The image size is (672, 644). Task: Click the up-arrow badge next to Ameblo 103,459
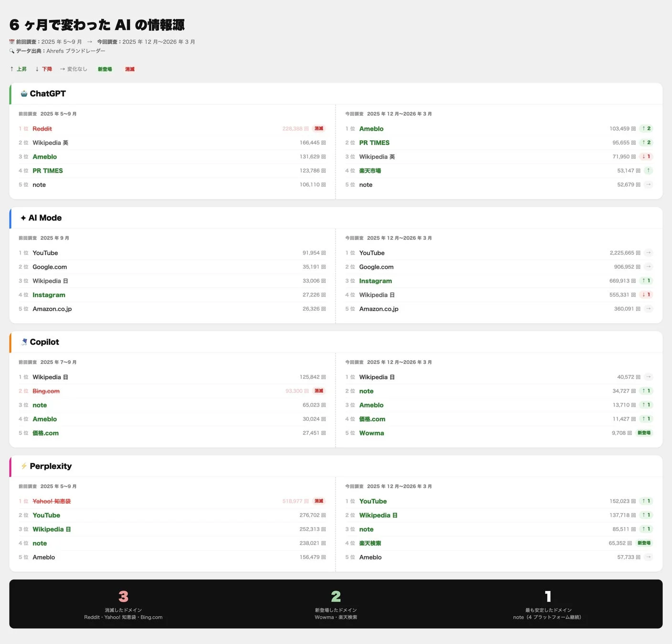pos(647,128)
